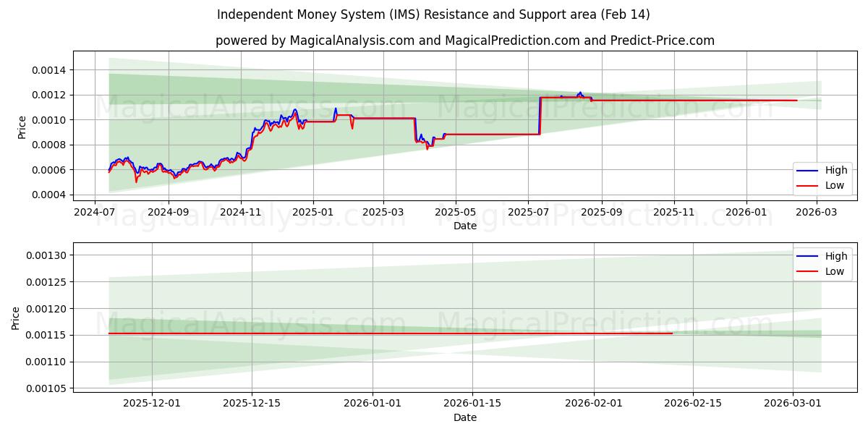Click the 'Date' axis label under bottom chart
This screenshot has height=434, width=868.
pos(465,417)
